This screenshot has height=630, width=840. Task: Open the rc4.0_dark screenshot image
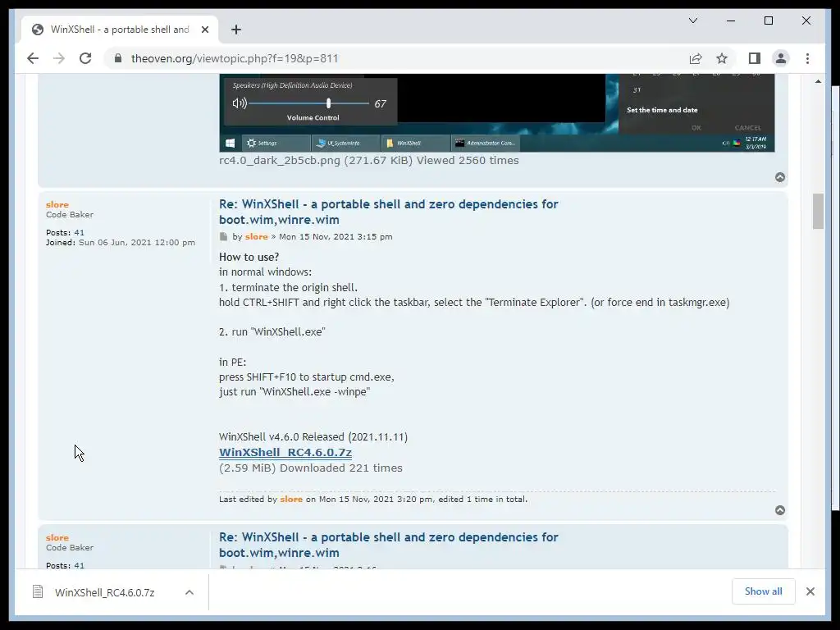click(x=496, y=112)
